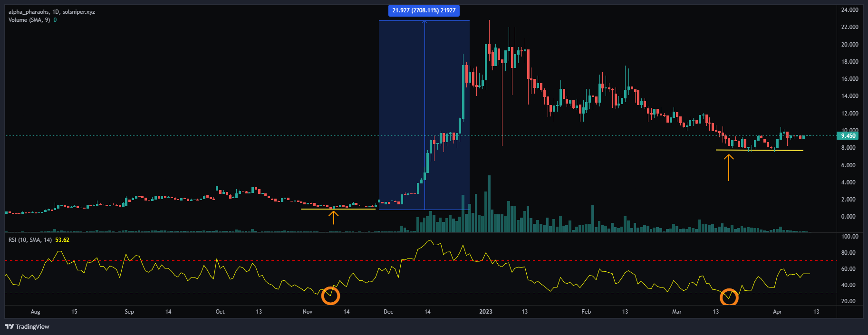Select the green dashed RSI oversold line
Image resolution: width=868 pixels, height=335 pixels.
(420, 293)
